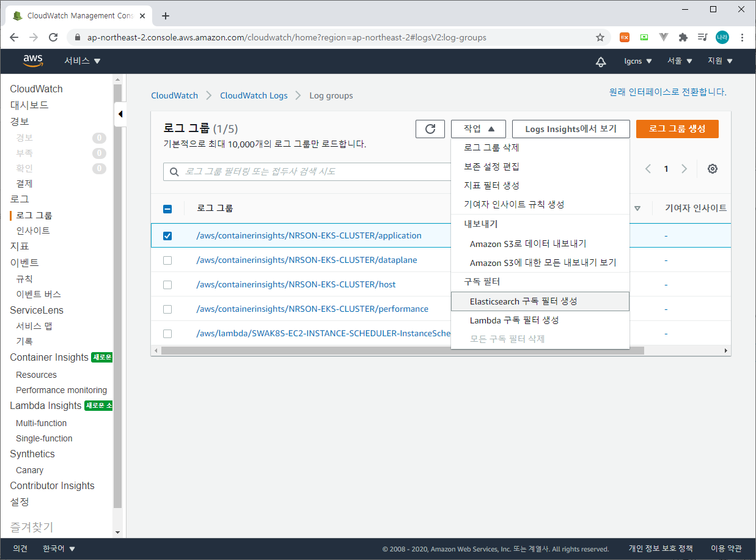Select Elasticsearch 구독 필터 생성
The height and width of the screenshot is (560, 756).
(x=540, y=301)
